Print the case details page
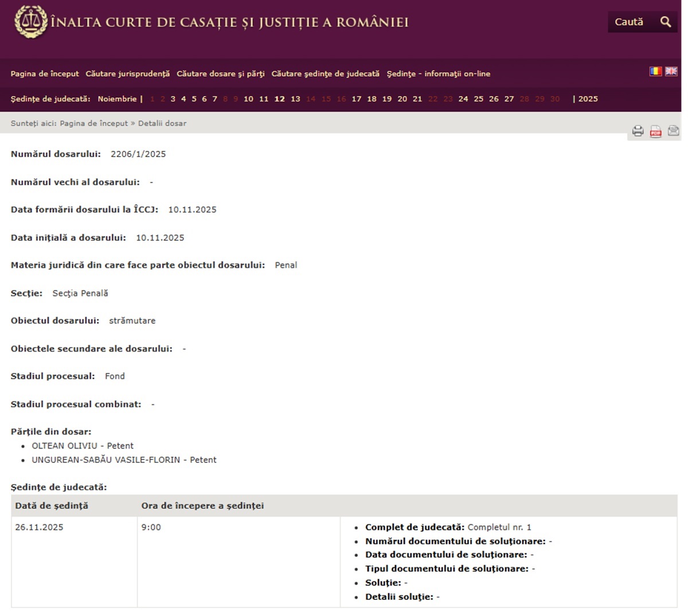Image resolution: width=688 pixels, height=616 pixels. click(x=638, y=131)
